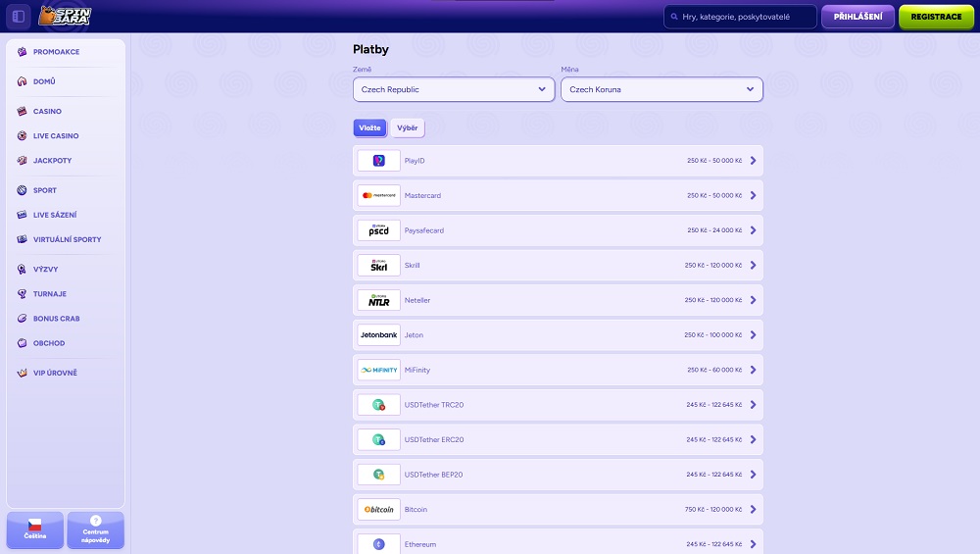Open the Země country dropdown
Viewport: 980px width, 554px height.
pos(454,89)
